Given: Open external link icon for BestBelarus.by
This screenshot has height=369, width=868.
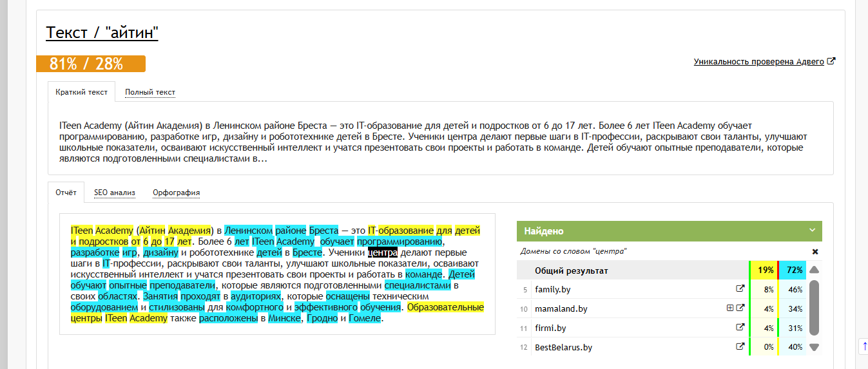Looking at the screenshot, I should point(740,347).
